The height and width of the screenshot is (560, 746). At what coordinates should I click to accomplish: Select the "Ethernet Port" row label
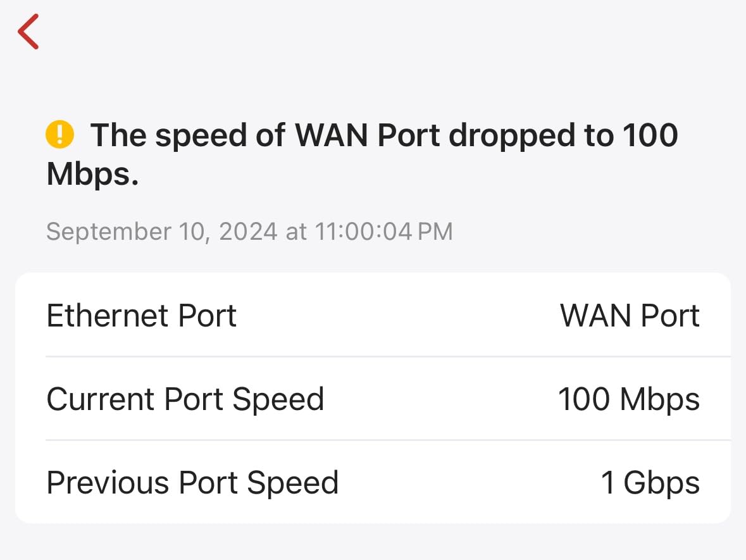pos(142,315)
